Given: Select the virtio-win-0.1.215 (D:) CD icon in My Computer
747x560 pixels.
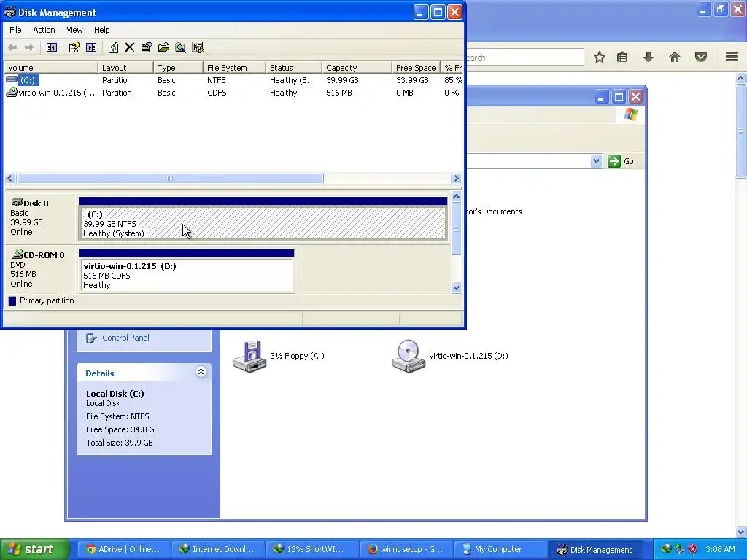Looking at the screenshot, I should point(409,356).
